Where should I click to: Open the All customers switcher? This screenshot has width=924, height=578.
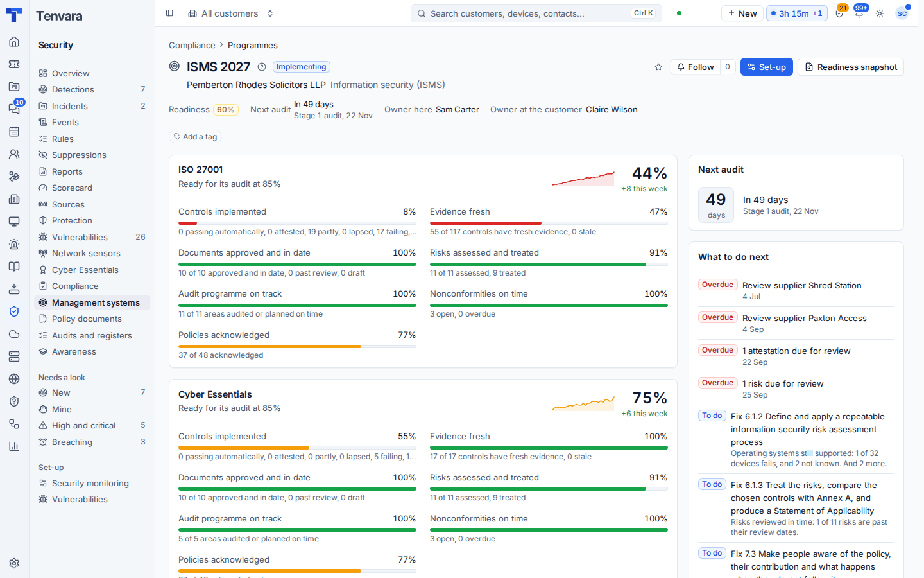click(x=231, y=13)
